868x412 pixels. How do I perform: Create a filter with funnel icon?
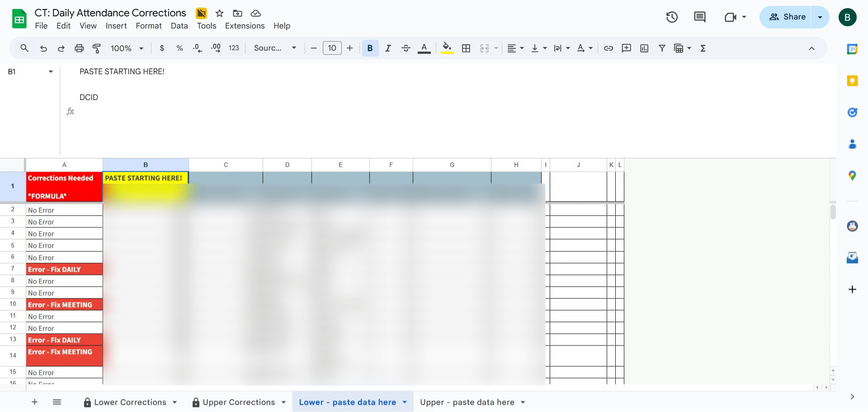(x=662, y=48)
